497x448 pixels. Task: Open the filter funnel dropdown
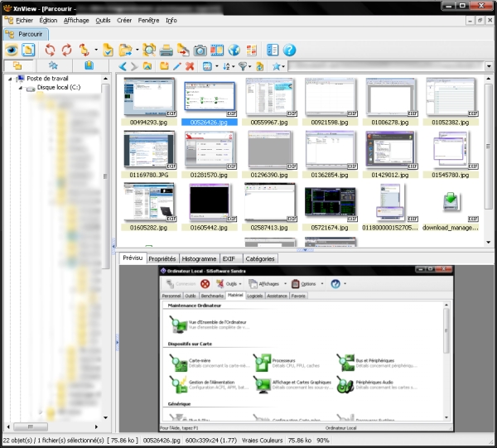246,65
